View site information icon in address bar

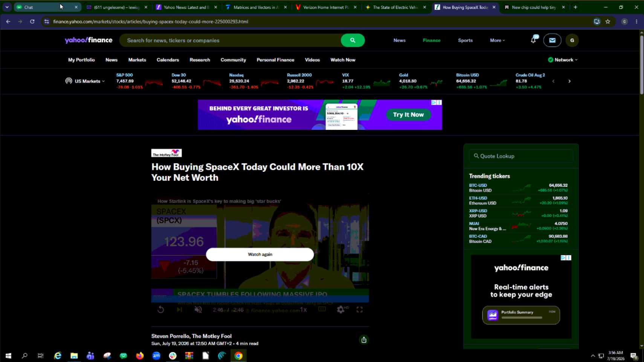tap(46, 21)
